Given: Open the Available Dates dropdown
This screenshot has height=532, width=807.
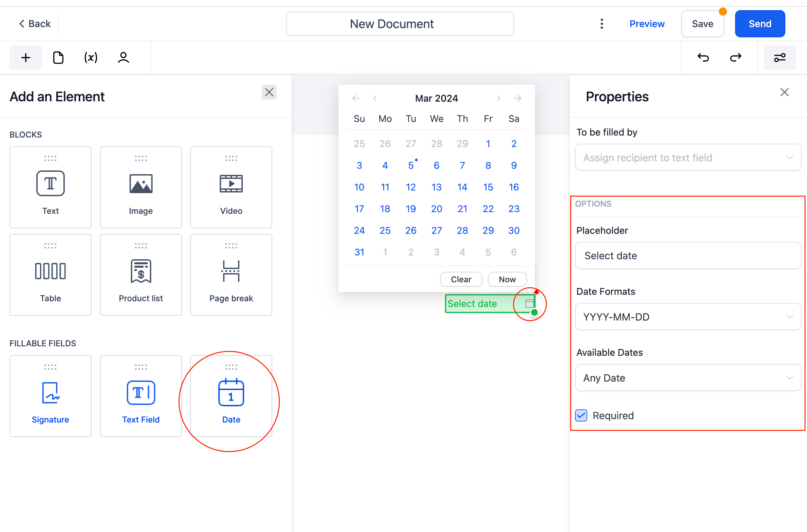Looking at the screenshot, I should coord(688,377).
